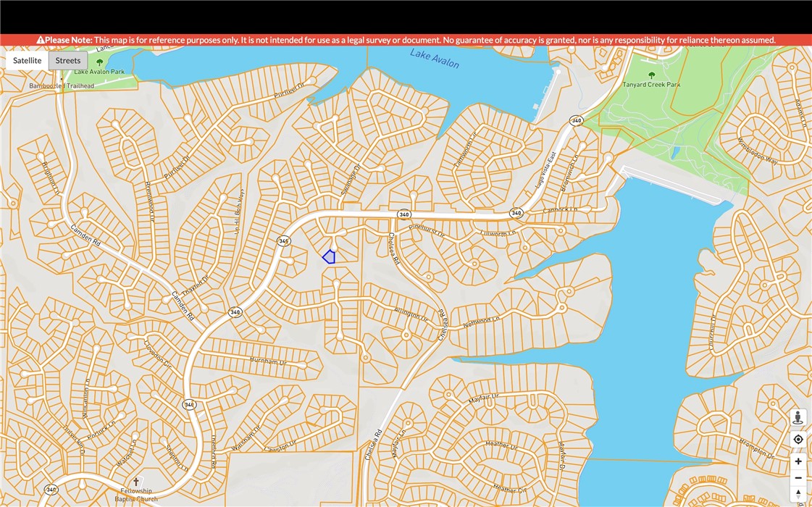812x507 pixels.
Task: Click the Nettwood Ln street label
Action: [481, 322]
